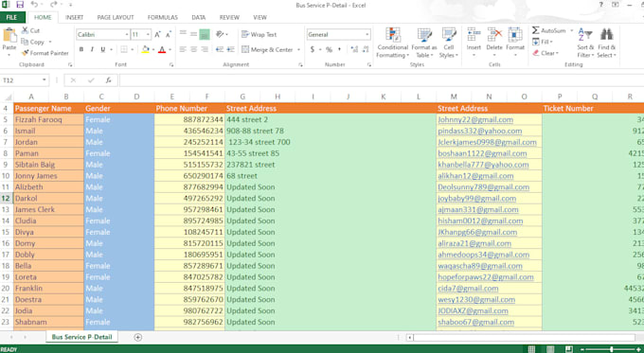
Task: Click the Insert cells icon
Action: (x=474, y=35)
